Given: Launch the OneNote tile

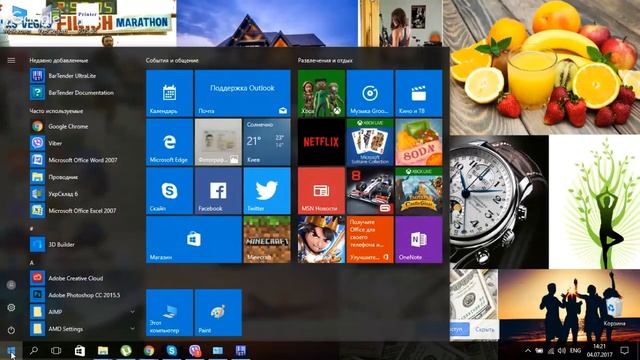Looking at the screenshot, I should point(419,240).
